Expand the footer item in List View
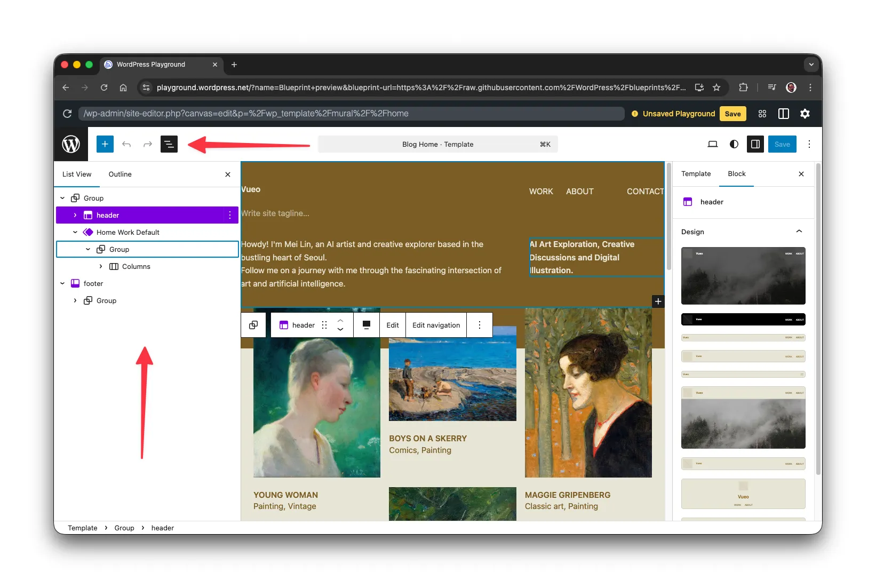 pos(62,283)
